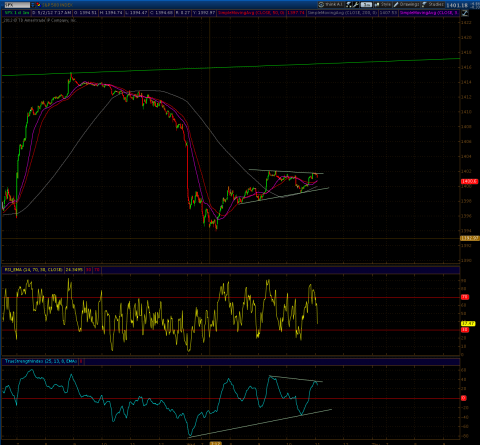The width and height of the screenshot is (480, 445).
Task: Open the thinkAI settings button
Action: (x=331, y=4)
